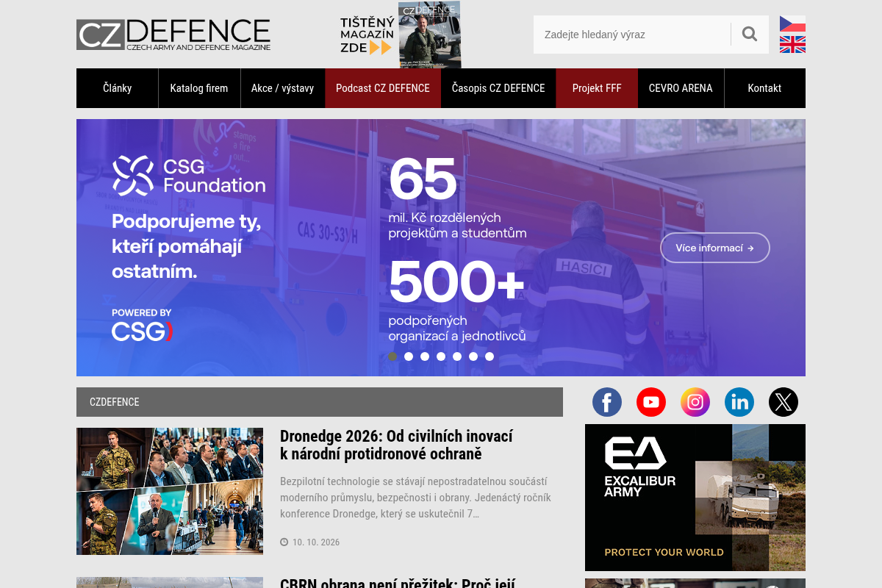Click the CSG Foundation logo in banner
This screenshot has width=882, height=588.
pos(189,176)
